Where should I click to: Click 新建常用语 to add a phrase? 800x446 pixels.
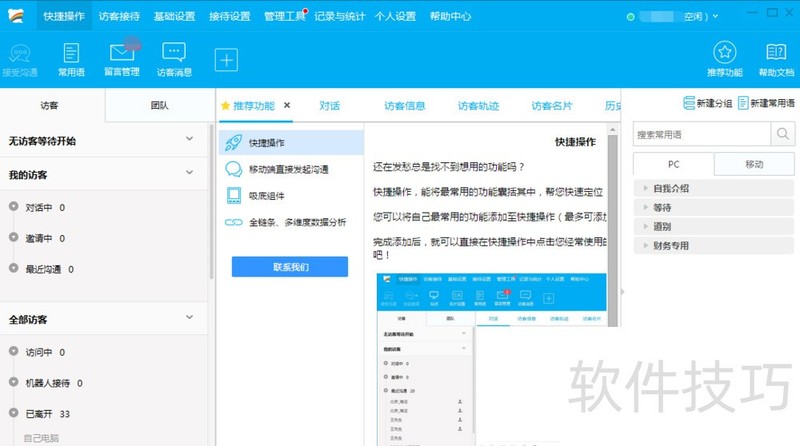pyautogui.click(x=766, y=103)
